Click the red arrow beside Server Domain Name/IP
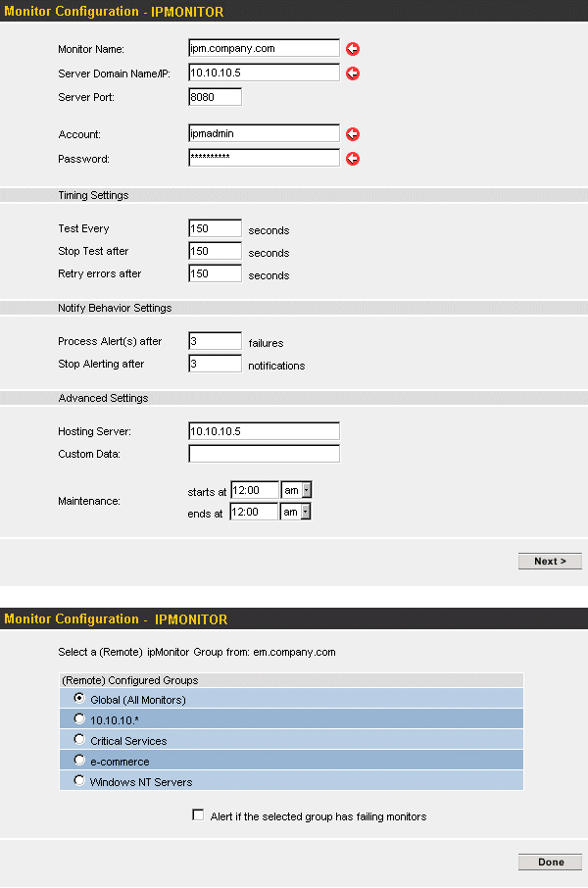 point(353,74)
